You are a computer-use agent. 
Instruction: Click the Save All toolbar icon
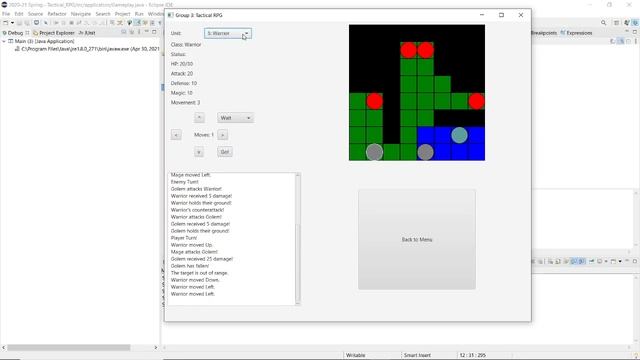27,23
